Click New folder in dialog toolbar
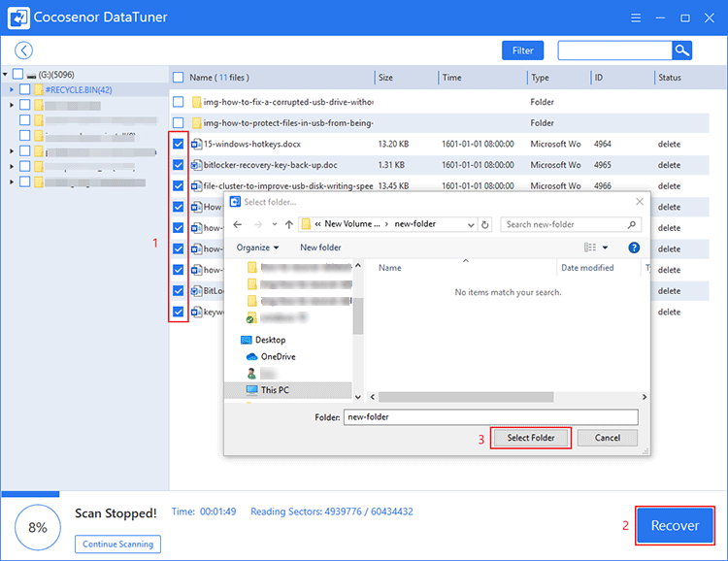The width and height of the screenshot is (728, 561). [x=320, y=247]
